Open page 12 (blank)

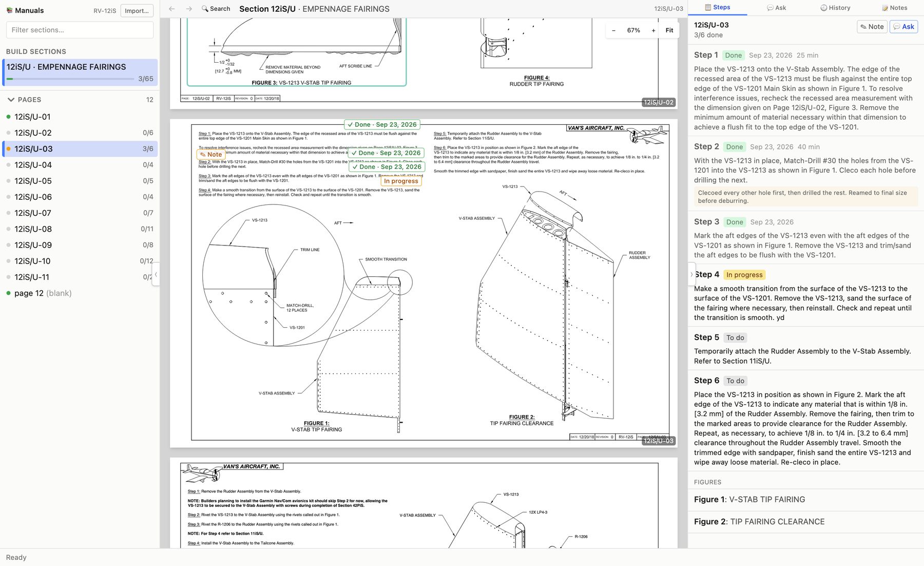point(80,293)
